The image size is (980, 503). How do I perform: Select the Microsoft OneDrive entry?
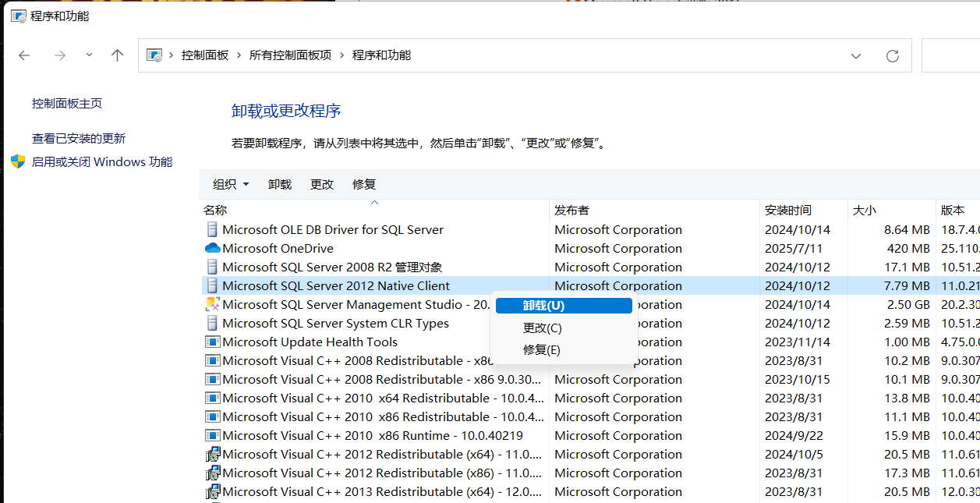pyautogui.click(x=278, y=248)
